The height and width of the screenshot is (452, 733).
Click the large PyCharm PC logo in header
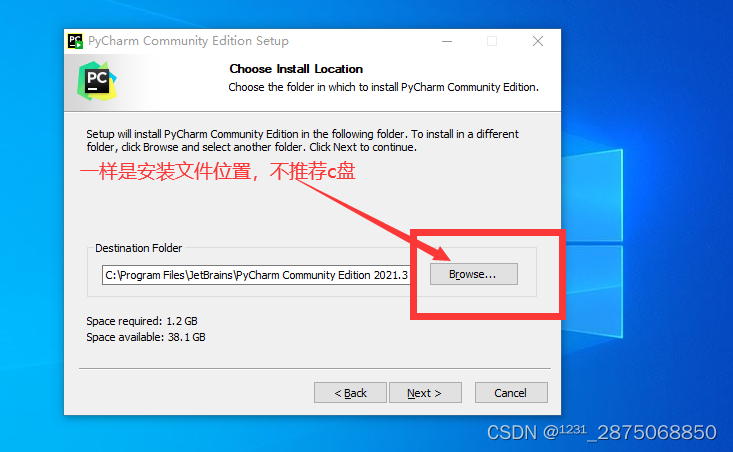click(97, 81)
